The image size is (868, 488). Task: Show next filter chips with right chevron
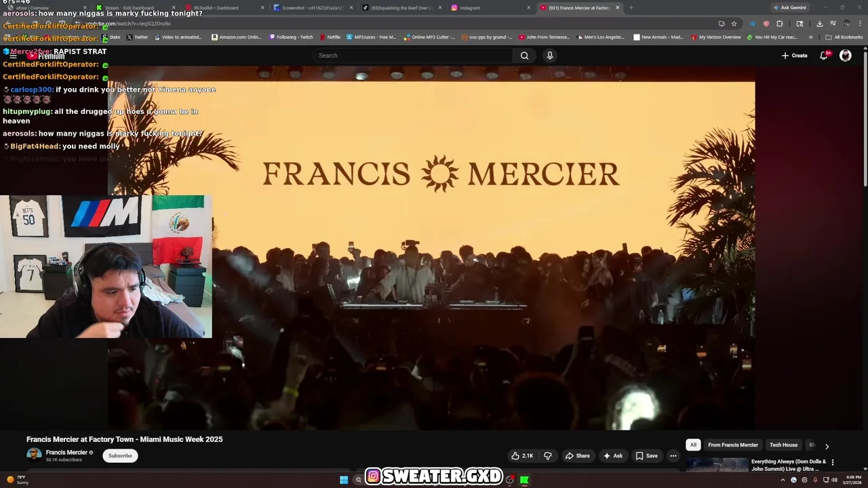pos(827,445)
